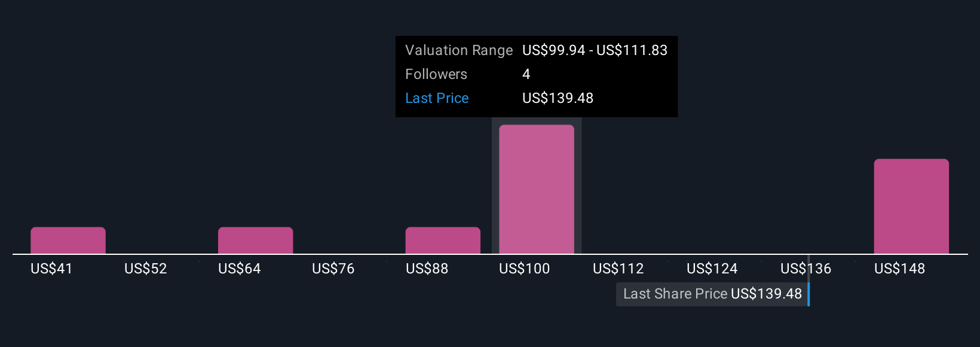Select the bar above US$88

[x=443, y=241]
